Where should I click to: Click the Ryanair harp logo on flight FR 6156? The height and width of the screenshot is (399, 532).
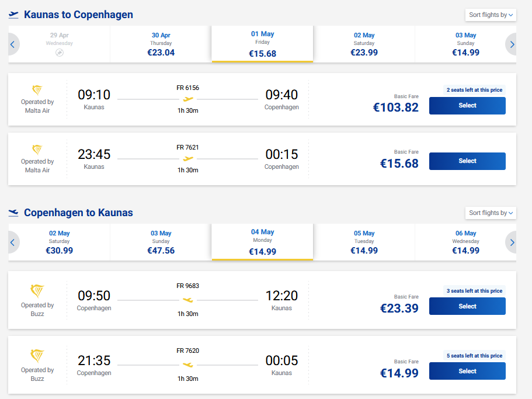[x=37, y=91]
